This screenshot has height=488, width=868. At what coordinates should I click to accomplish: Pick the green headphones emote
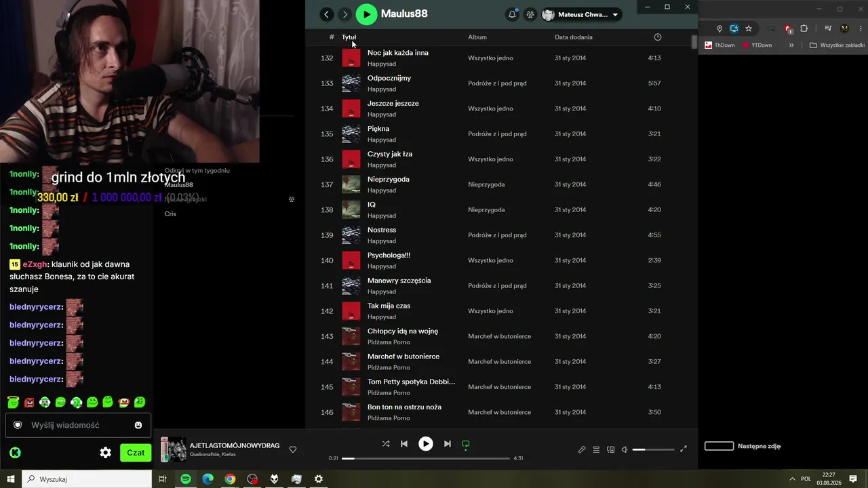[77, 402]
